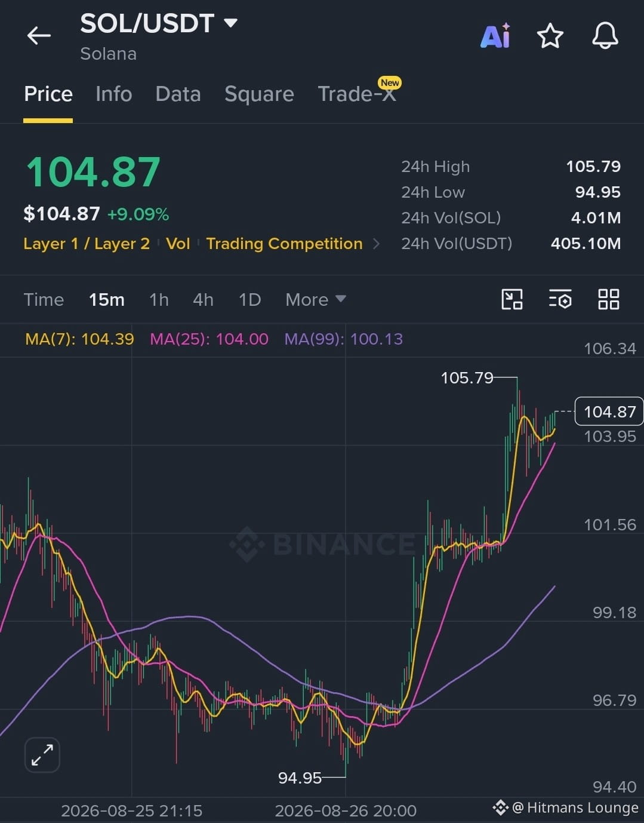
Task: Tap the Solana subtitle text
Action: tap(109, 54)
